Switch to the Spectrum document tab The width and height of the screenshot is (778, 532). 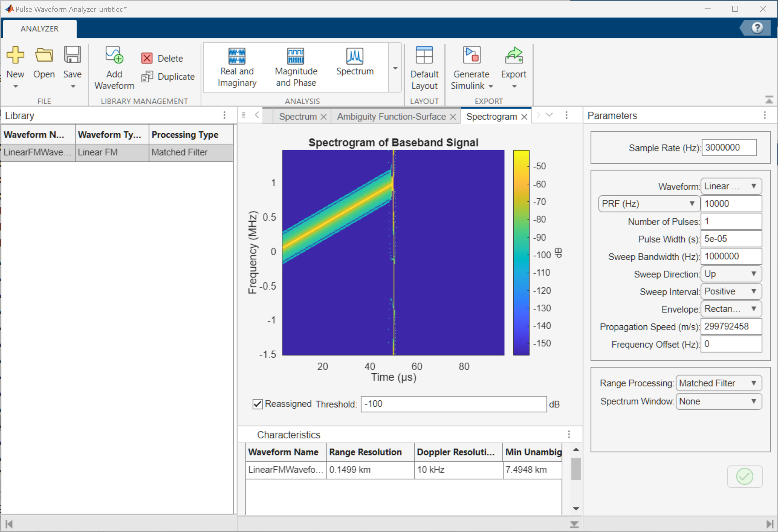click(297, 116)
